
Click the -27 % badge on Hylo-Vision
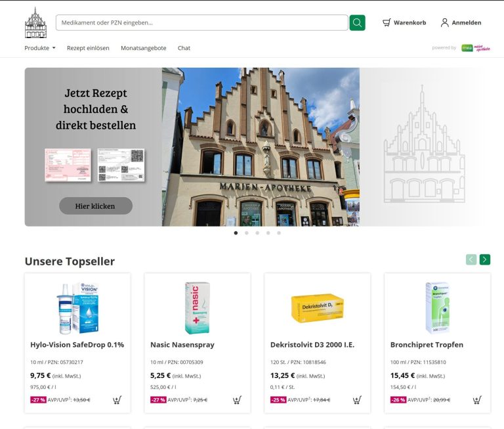click(38, 400)
